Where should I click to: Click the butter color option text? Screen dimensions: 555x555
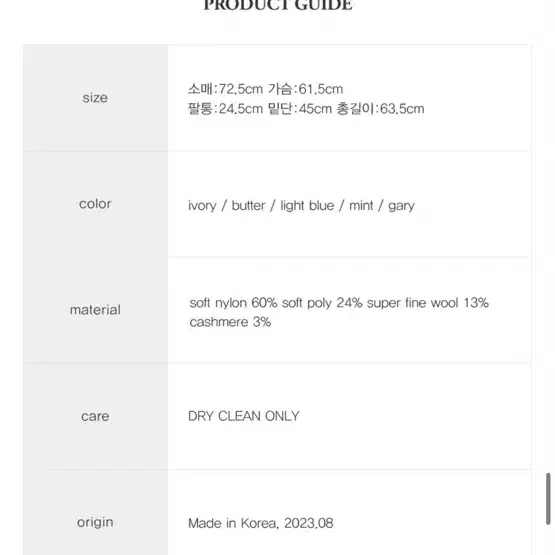click(x=248, y=206)
